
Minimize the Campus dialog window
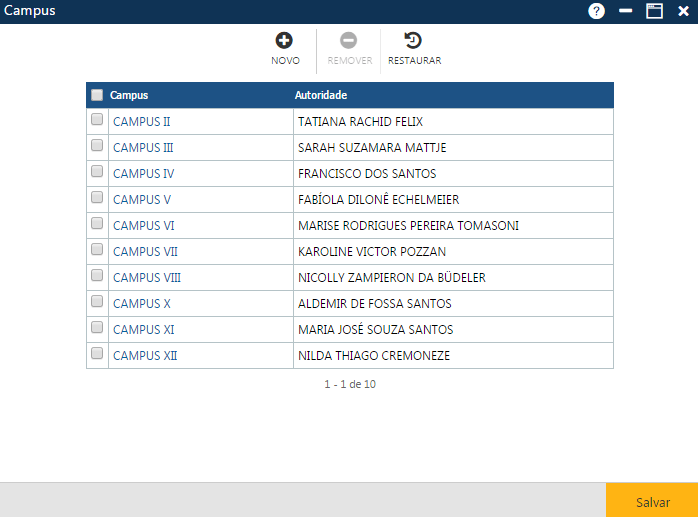626,11
